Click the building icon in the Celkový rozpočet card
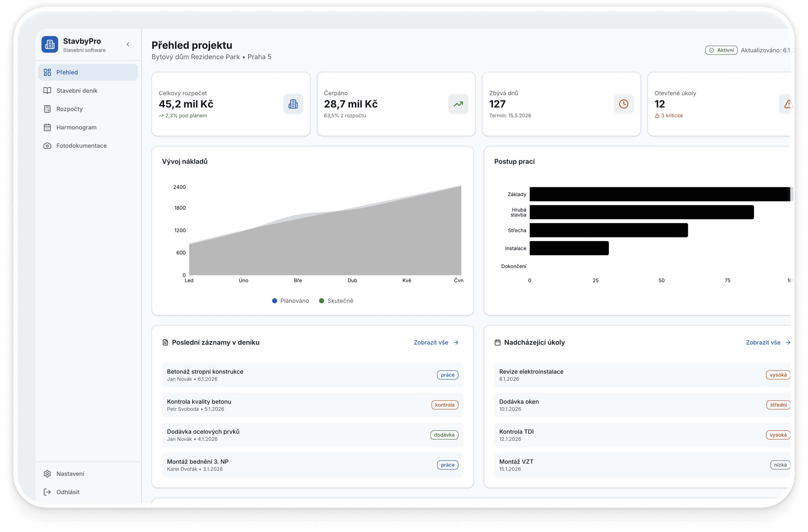 coord(293,104)
